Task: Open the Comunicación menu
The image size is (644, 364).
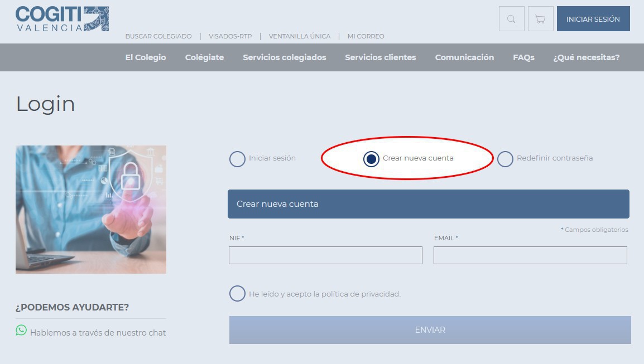Action: click(x=464, y=57)
